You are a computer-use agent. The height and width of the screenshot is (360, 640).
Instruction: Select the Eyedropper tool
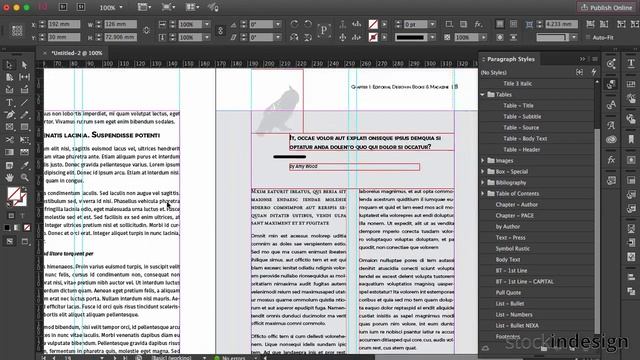24,165
